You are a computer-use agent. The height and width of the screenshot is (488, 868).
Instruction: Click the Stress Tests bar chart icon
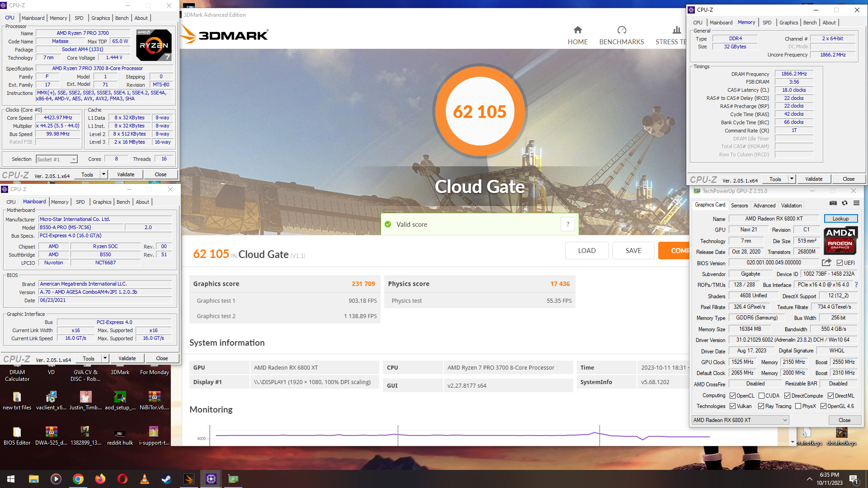tap(676, 30)
